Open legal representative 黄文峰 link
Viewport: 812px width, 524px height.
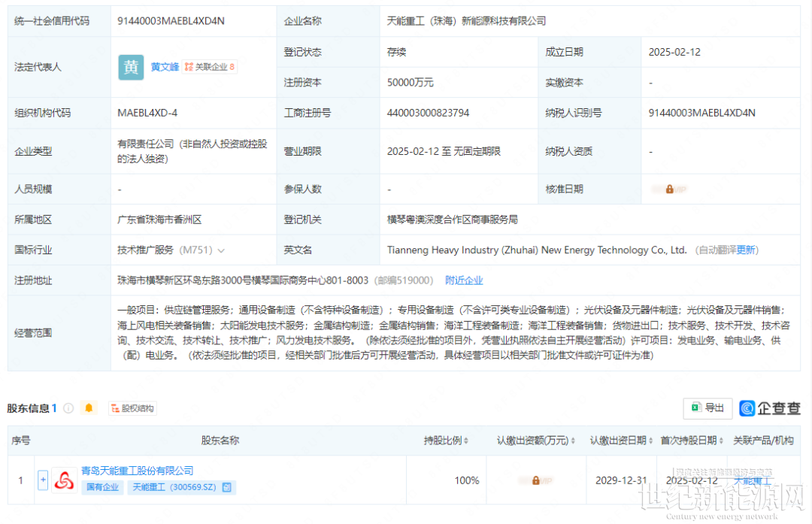[165, 68]
